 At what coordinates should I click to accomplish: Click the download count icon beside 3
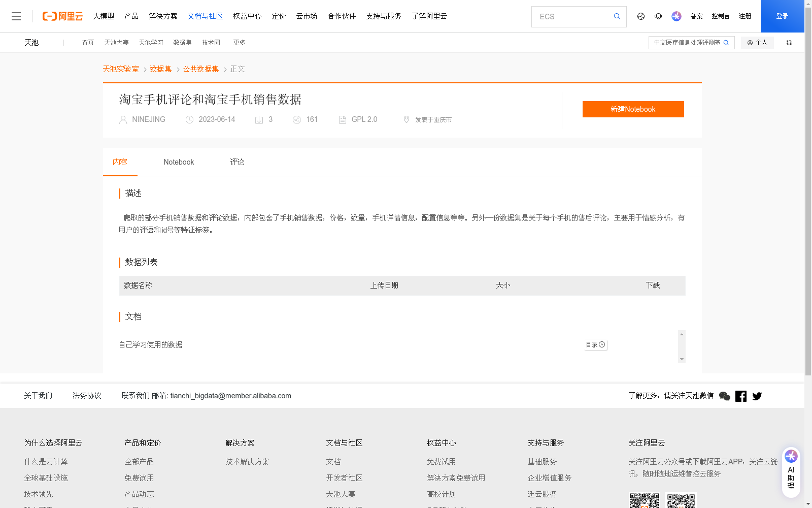tap(259, 120)
